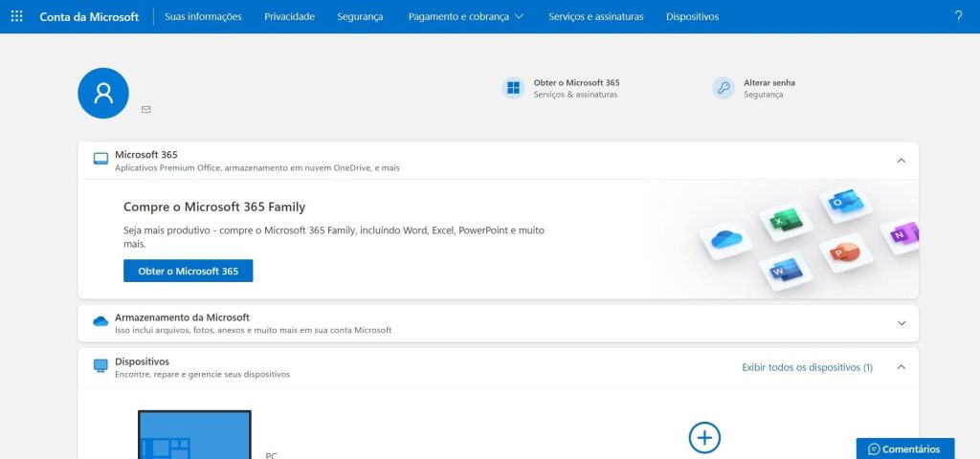
Task: Open the help question mark icon
Action: [958, 17]
